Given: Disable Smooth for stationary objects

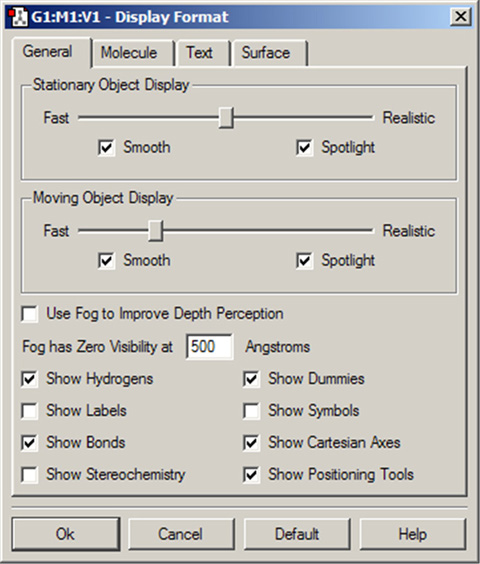Looking at the screenshot, I should pos(107,147).
